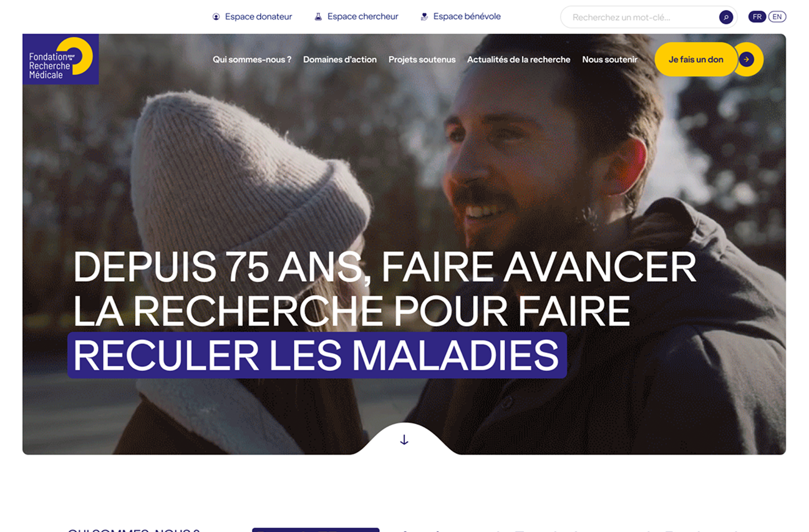Focus the Recherchez un mot-clé search field
Image resolution: width=809 pixels, height=532 pixels.
point(642,17)
